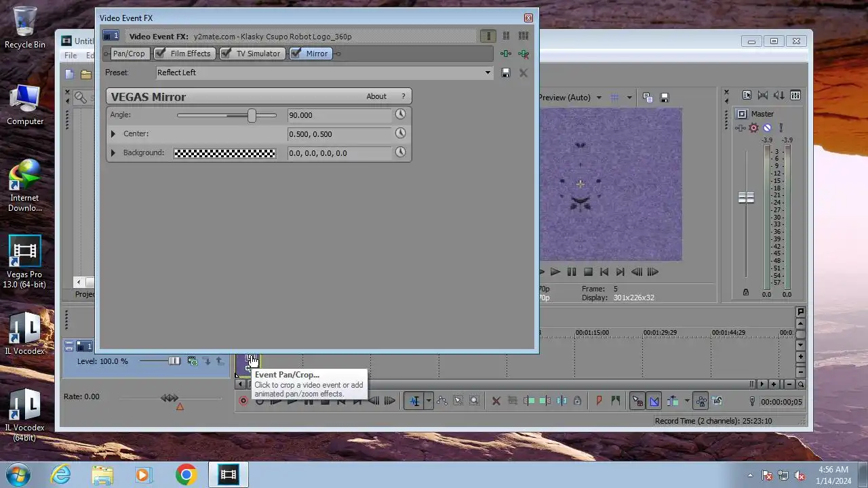Screen dimensions: 868x488
Task: Insert a red marker flag
Action: (599, 401)
